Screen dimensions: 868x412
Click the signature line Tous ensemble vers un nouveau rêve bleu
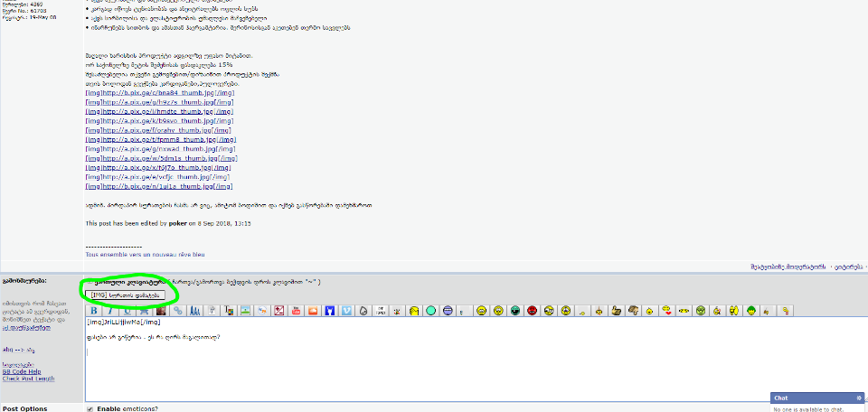click(x=145, y=255)
